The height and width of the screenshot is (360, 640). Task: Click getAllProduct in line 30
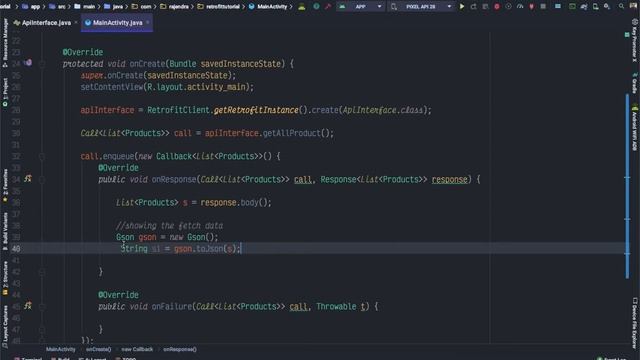tap(291, 133)
